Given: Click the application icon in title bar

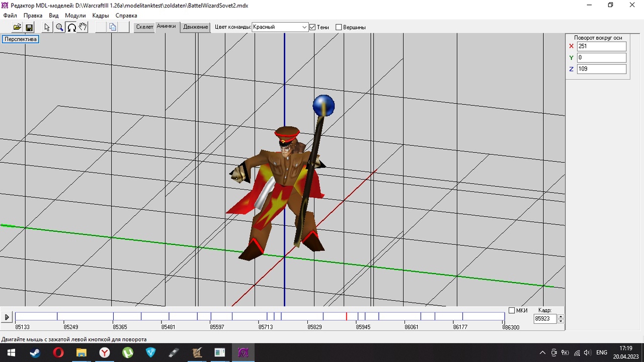Looking at the screenshot, I should 6,5.
